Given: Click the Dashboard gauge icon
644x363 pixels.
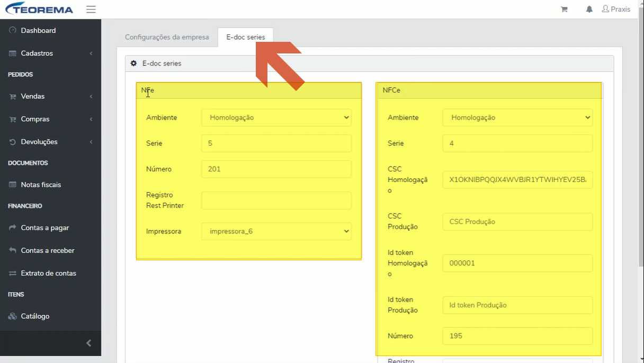Looking at the screenshot, I should (x=13, y=30).
